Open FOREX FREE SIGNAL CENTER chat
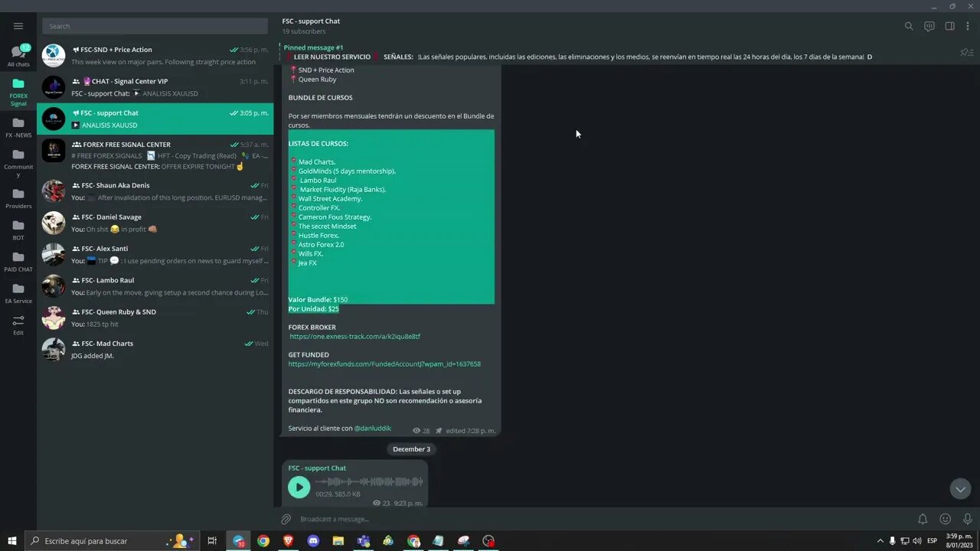Viewport: 980px width, 551px height. pos(155,155)
